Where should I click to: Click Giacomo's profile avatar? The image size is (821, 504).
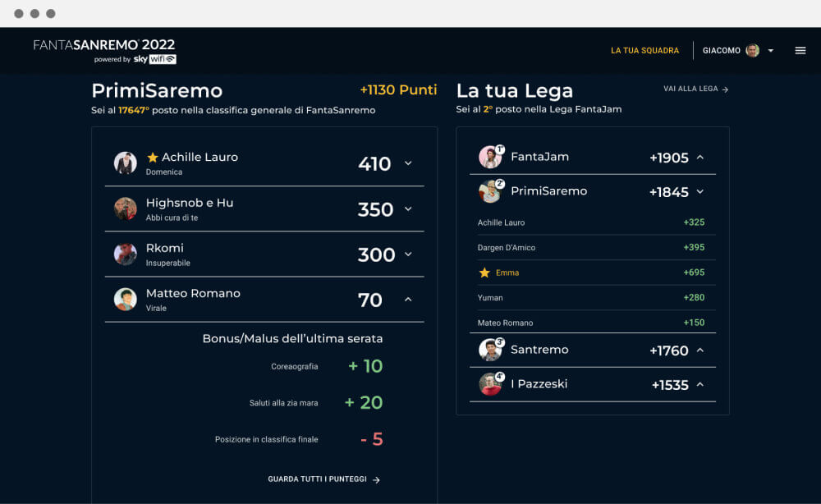[752, 50]
